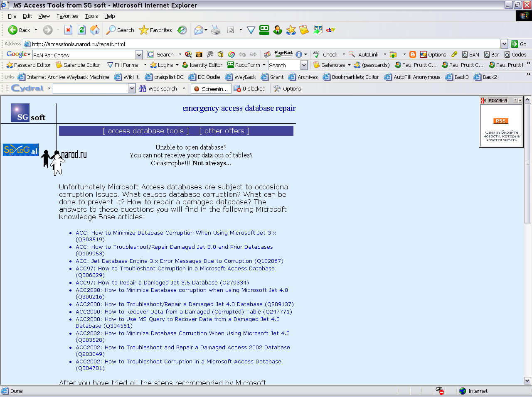Viewport: 532px width, 397px height.
Task: Click the Google toolbar search input
Action: click(84, 55)
